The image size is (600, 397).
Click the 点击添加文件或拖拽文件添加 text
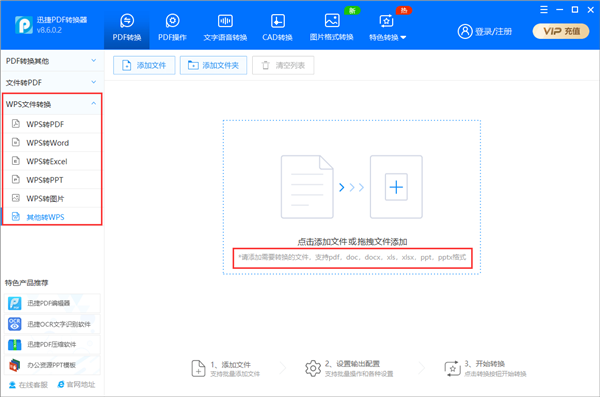click(352, 242)
